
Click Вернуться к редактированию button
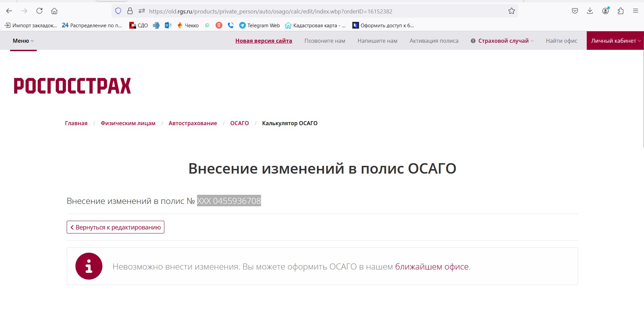pyautogui.click(x=116, y=227)
